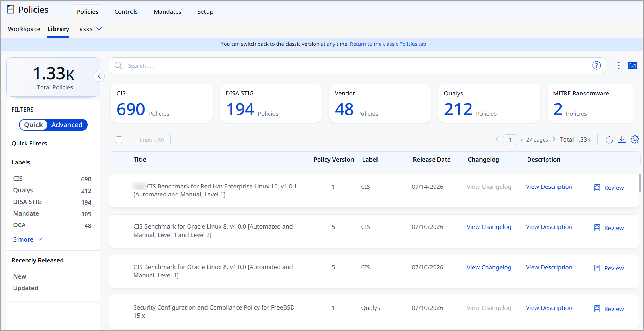This screenshot has height=331, width=644.
Task: Go to next page of results
Action: tap(554, 139)
